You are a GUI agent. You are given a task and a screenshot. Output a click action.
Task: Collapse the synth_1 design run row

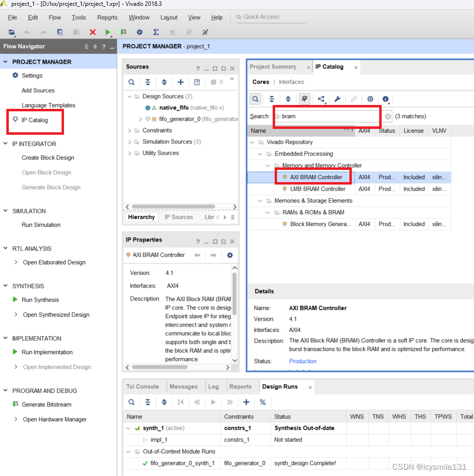(128, 428)
